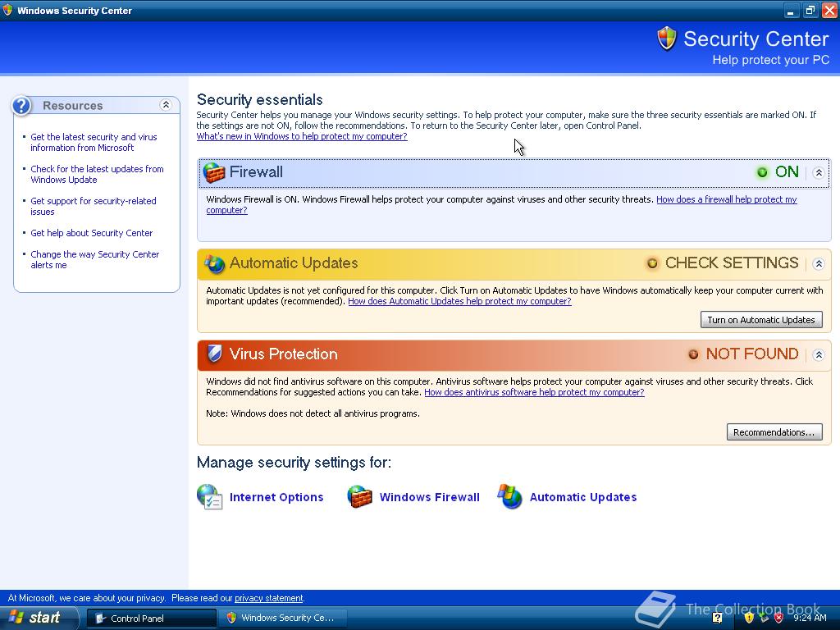Open Windows Firewall settings link
The height and width of the screenshot is (630, 840).
tap(430, 497)
